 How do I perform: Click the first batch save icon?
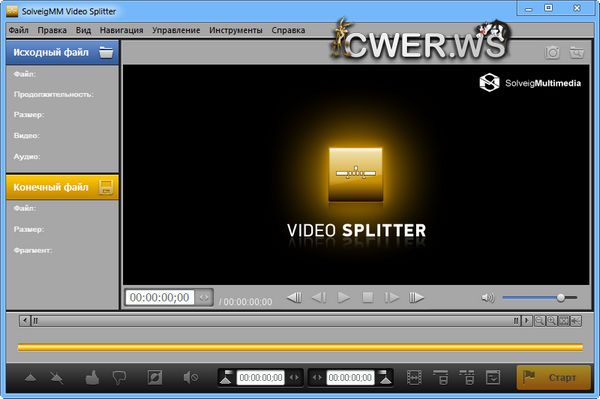point(441,378)
